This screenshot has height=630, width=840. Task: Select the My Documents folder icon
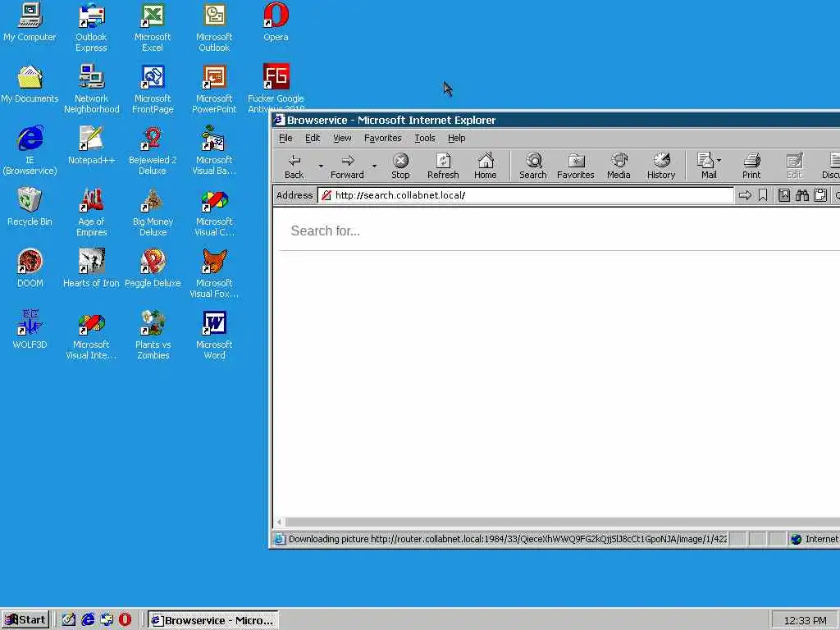[30, 84]
